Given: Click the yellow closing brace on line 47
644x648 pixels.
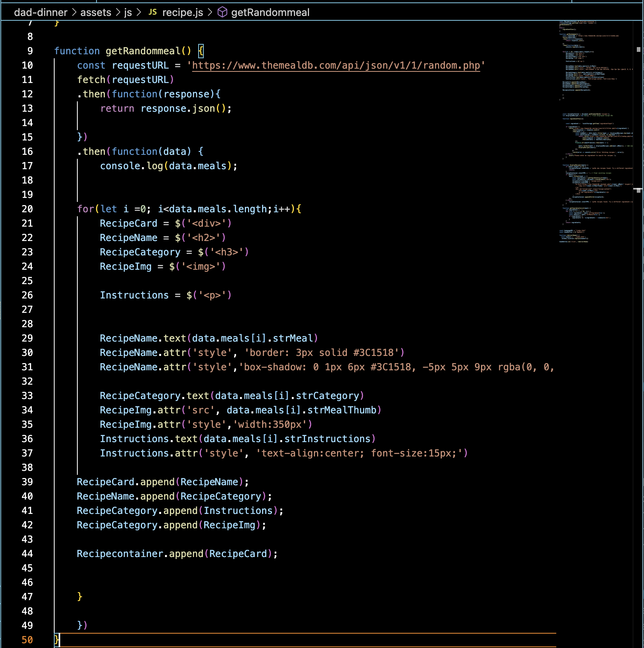Looking at the screenshot, I should coord(80,597).
